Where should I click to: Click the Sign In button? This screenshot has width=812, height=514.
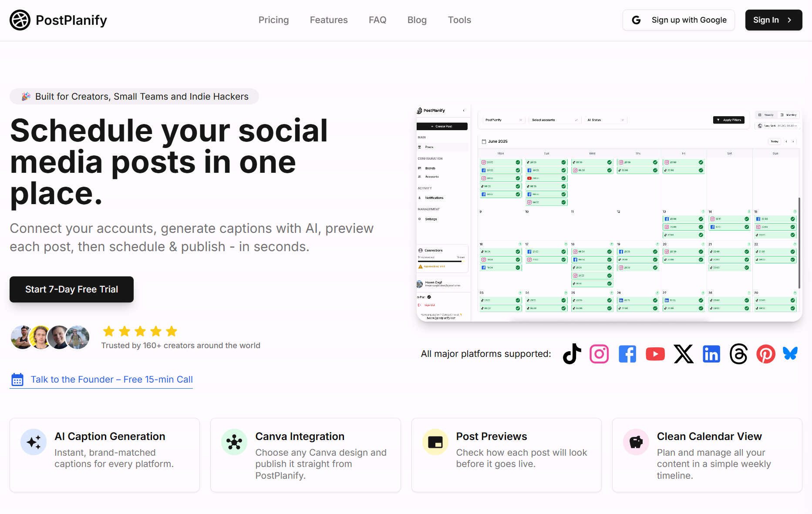pos(774,20)
